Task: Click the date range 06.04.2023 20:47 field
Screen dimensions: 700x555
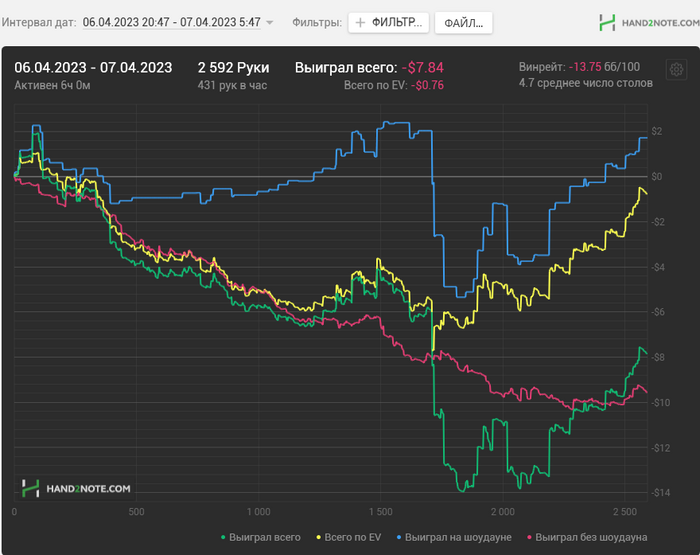Action: click(x=171, y=22)
